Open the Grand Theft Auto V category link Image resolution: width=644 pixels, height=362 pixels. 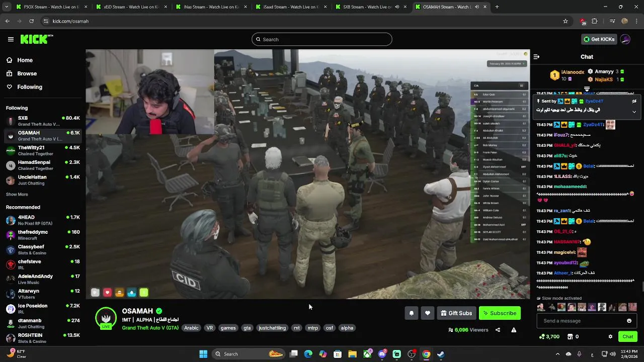pos(150,328)
